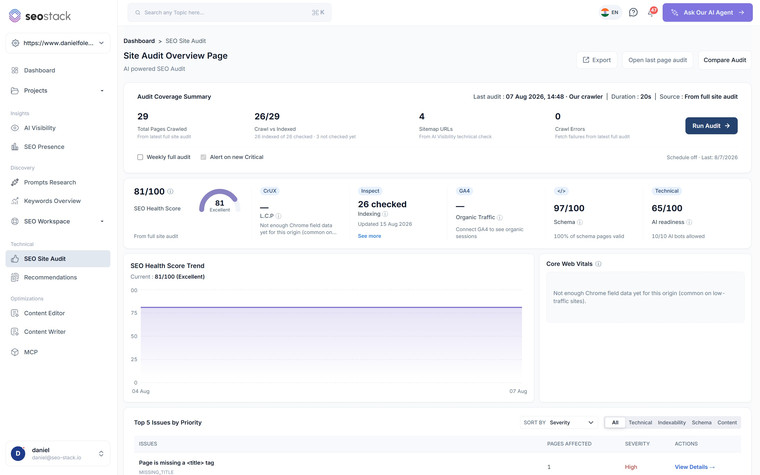
Task: Enable Weekly full audit checkbox
Action: [x=140, y=157]
